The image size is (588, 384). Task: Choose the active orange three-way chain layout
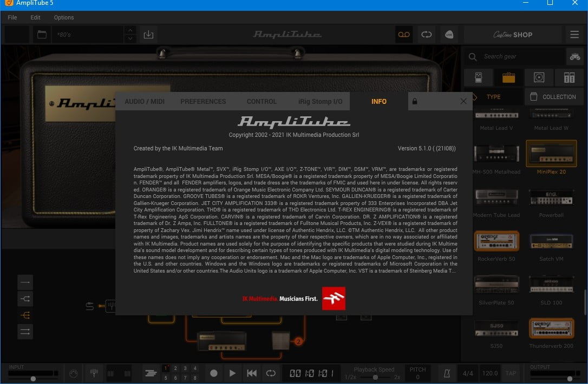[25, 315]
